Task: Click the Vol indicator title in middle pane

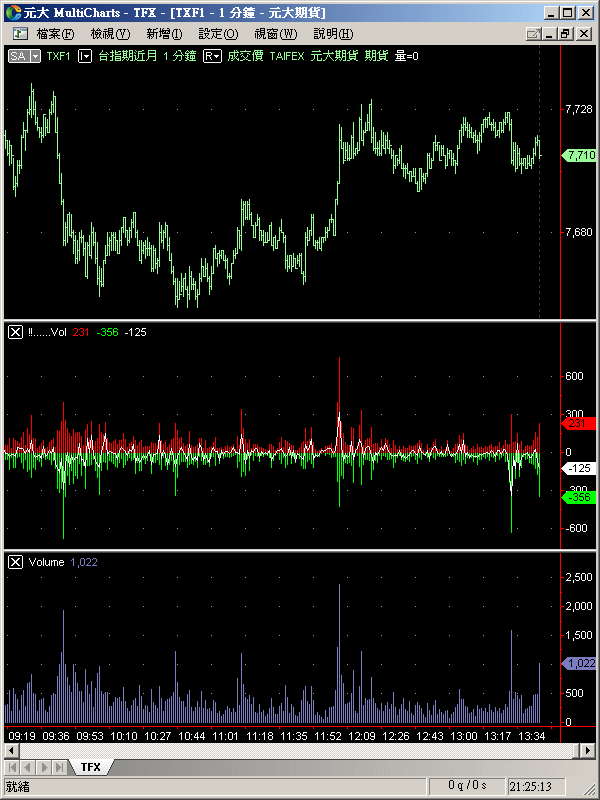Action: (x=47, y=333)
